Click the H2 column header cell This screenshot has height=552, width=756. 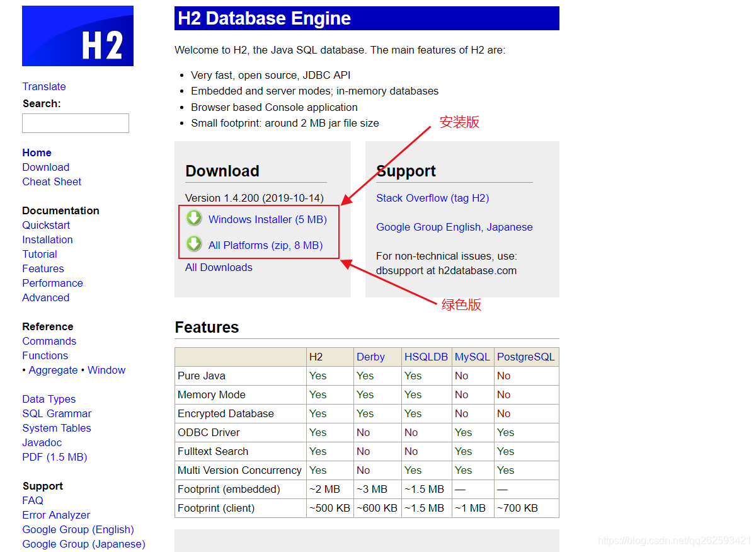[x=330, y=357]
